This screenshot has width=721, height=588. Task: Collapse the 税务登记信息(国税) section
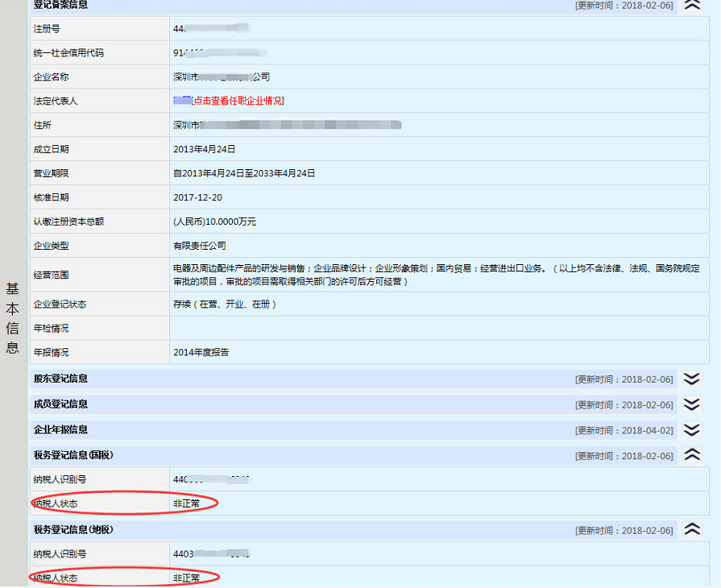tap(692, 455)
